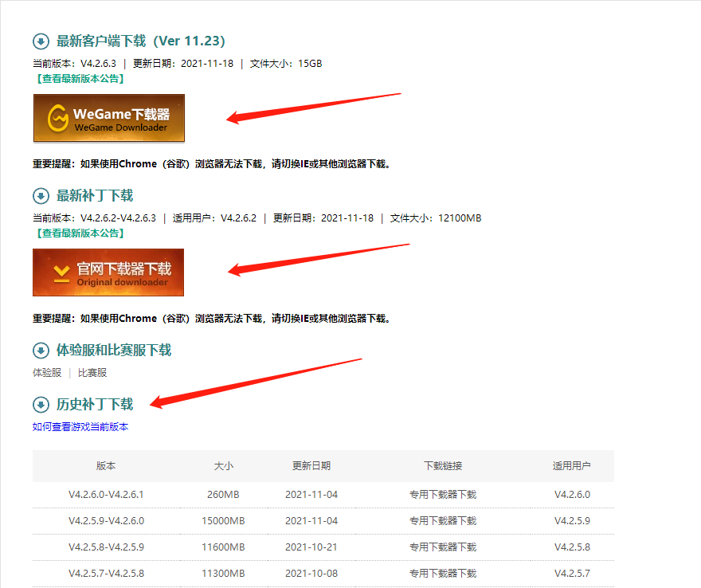Screen dimensions: 701x588
Task: Click download icon beside 历史补丁下载 heading
Action: coord(41,405)
